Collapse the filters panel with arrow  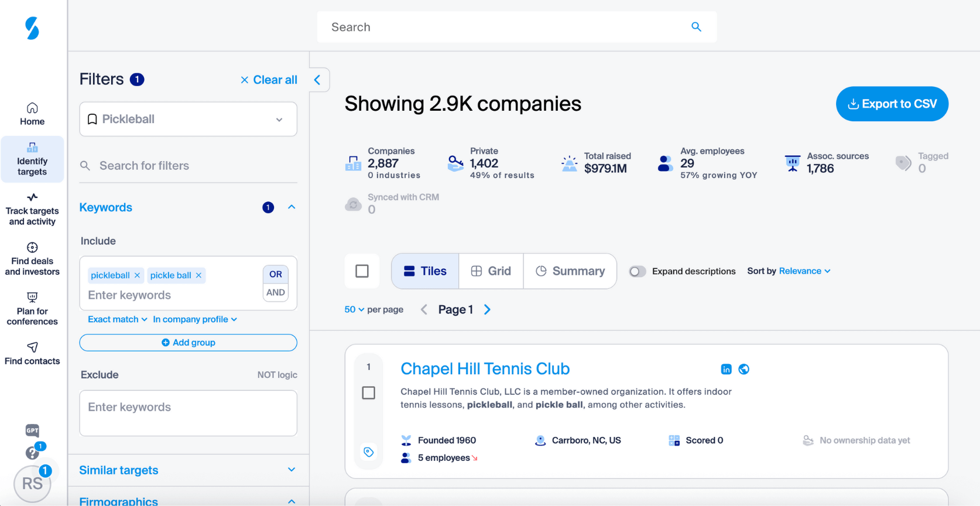coord(317,80)
